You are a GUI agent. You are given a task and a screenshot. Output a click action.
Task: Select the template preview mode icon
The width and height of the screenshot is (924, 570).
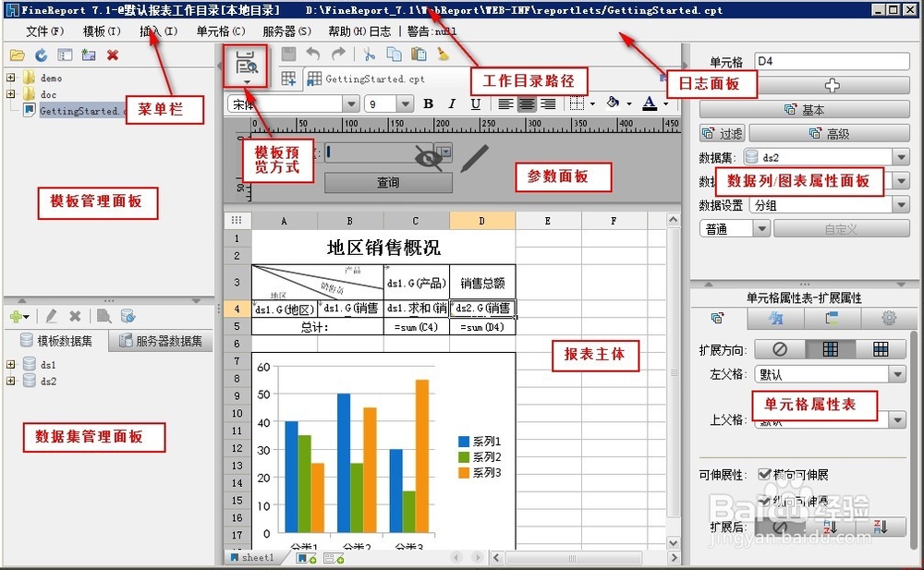pos(246,63)
